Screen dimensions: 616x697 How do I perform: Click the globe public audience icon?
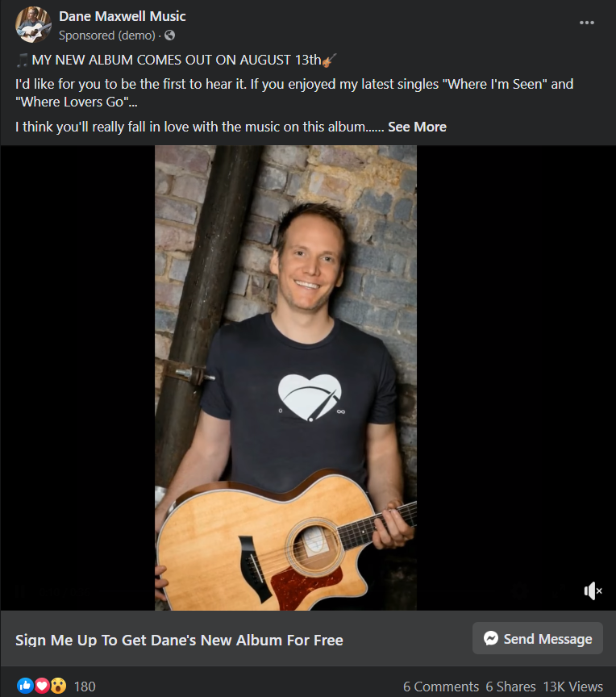point(169,35)
